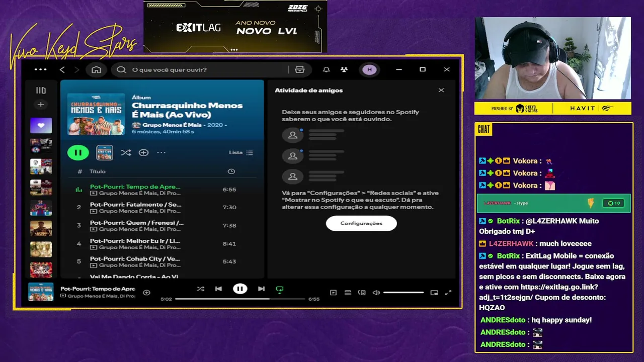Pause playback in the bottom player bar
Screen dimensions: 644x362
point(240,289)
